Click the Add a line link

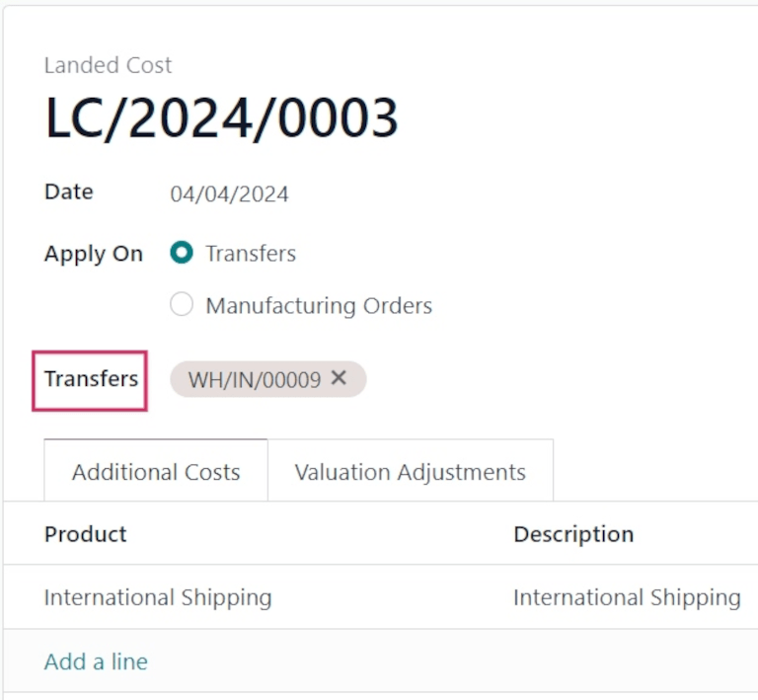pos(96,661)
